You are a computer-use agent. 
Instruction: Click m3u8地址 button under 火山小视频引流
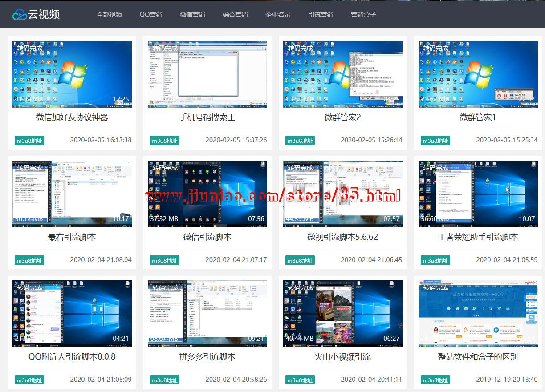click(300, 380)
